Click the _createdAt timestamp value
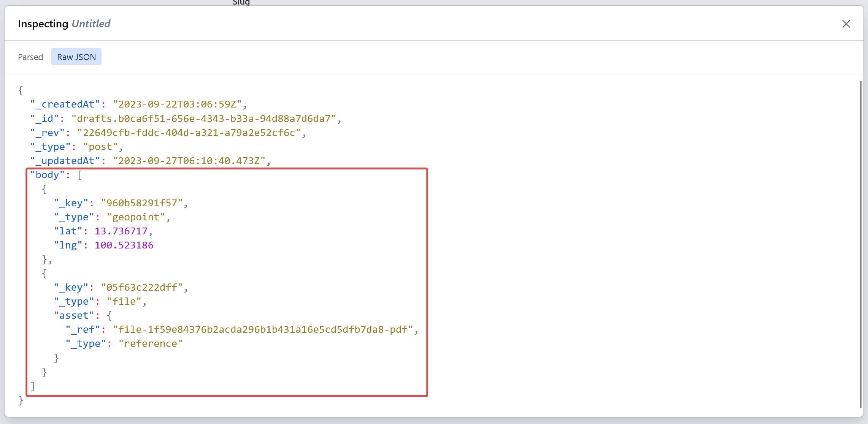The image size is (868, 424). pyautogui.click(x=177, y=104)
